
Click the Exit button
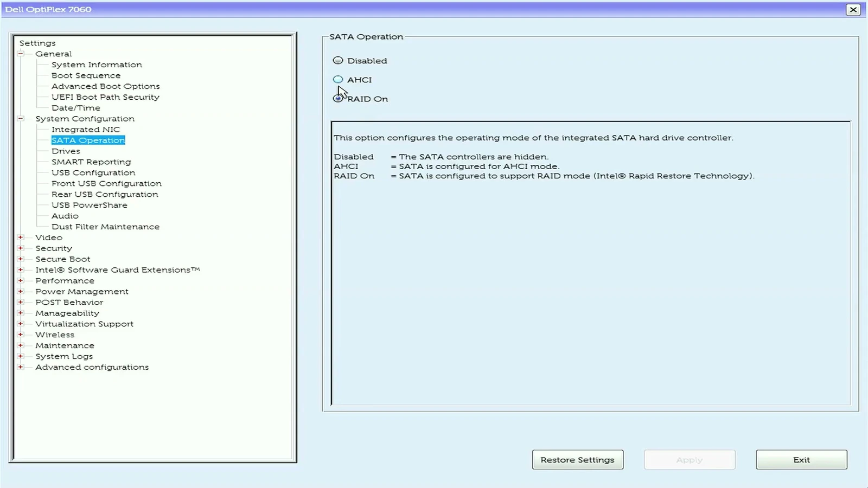coord(801,460)
